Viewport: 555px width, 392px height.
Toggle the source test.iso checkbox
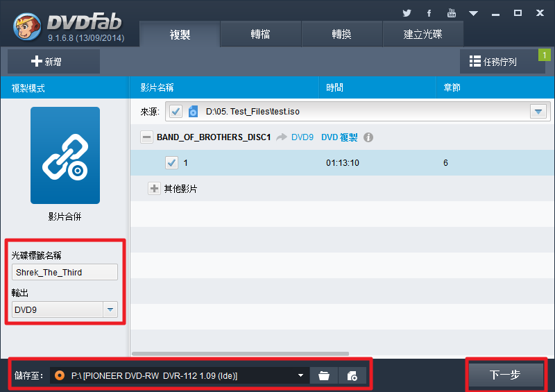176,111
